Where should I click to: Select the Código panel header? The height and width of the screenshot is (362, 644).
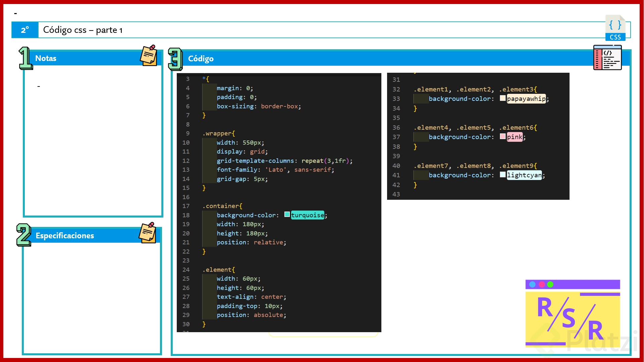tap(401, 59)
